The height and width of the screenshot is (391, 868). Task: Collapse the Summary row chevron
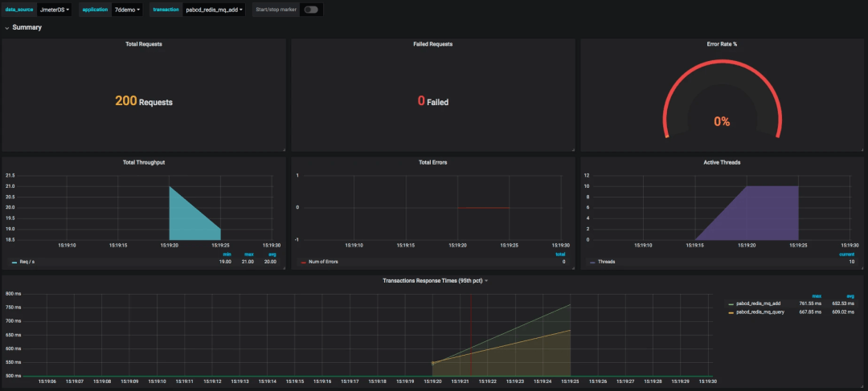click(x=6, y=27)
